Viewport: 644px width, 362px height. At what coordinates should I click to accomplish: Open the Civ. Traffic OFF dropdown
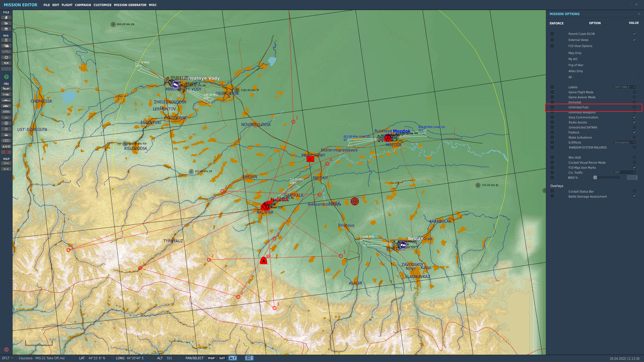click(625, 172)
